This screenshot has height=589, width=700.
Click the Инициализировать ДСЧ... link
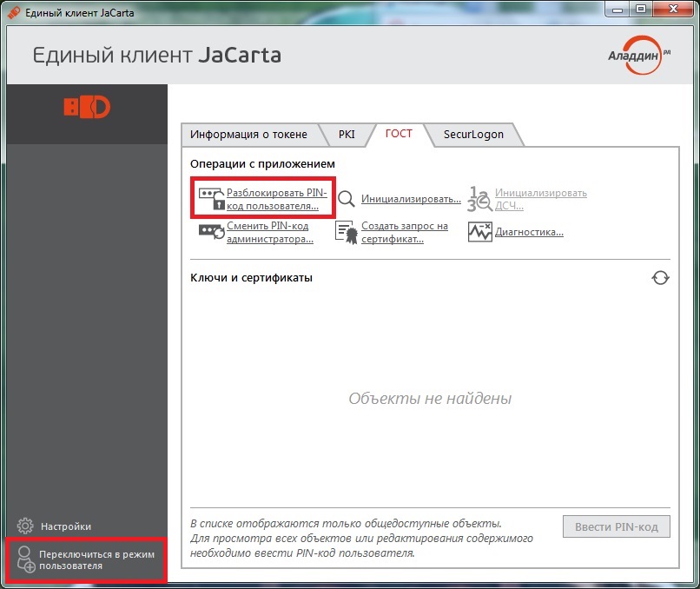(x=540, y=199)
